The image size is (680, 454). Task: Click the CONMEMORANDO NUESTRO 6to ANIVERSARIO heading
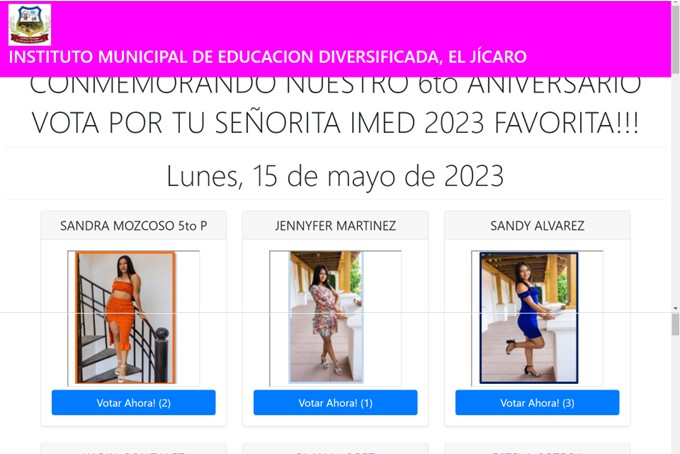[x=335, y=86]
